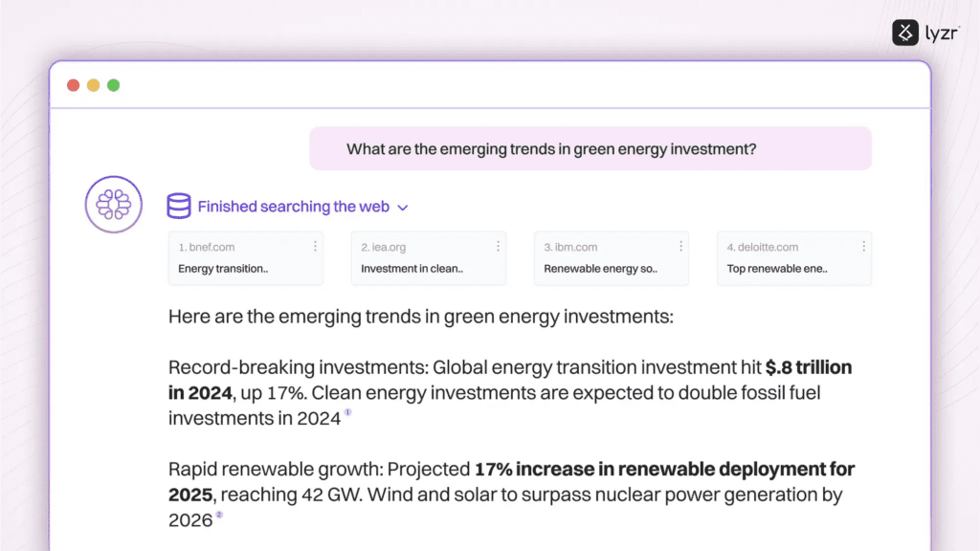The height and width of the screenshot is (551, 980).
Task: Open three-dot menu on ibm.com card
Action: [x=680, y=247]
